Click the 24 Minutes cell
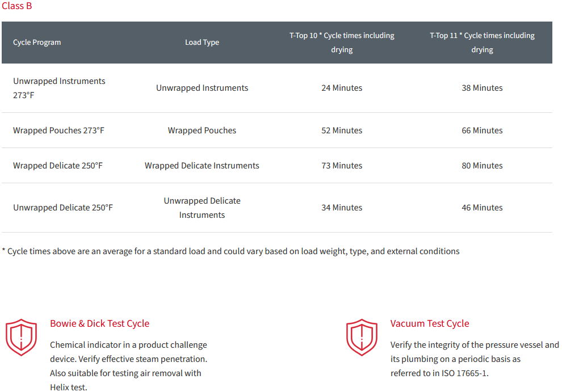Image resolution: width=562 pixels, height=392 pixels. (342, 88)
